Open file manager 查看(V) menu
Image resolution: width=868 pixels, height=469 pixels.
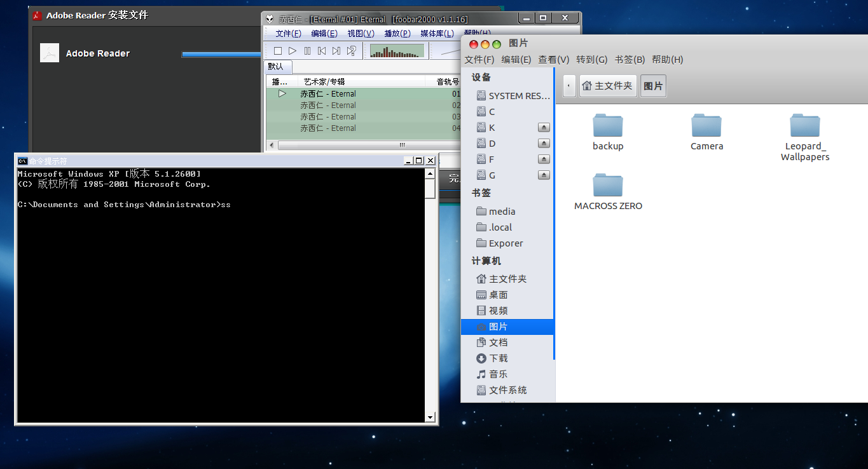pyautogui.click(x=553, y=60)
